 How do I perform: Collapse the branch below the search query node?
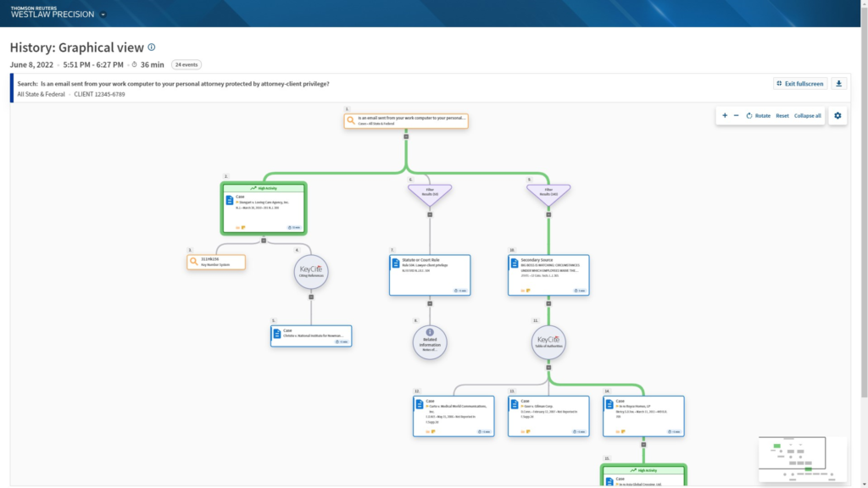click(407, 136)
